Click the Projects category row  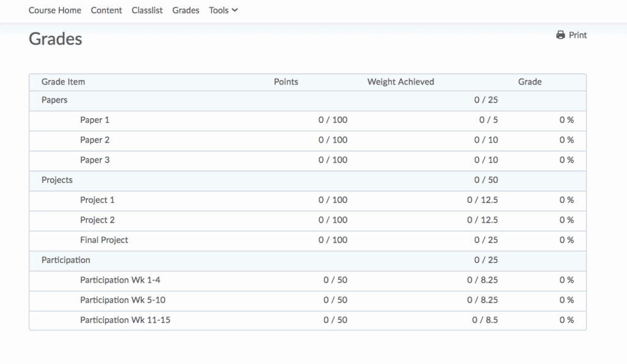coord(57,180)
